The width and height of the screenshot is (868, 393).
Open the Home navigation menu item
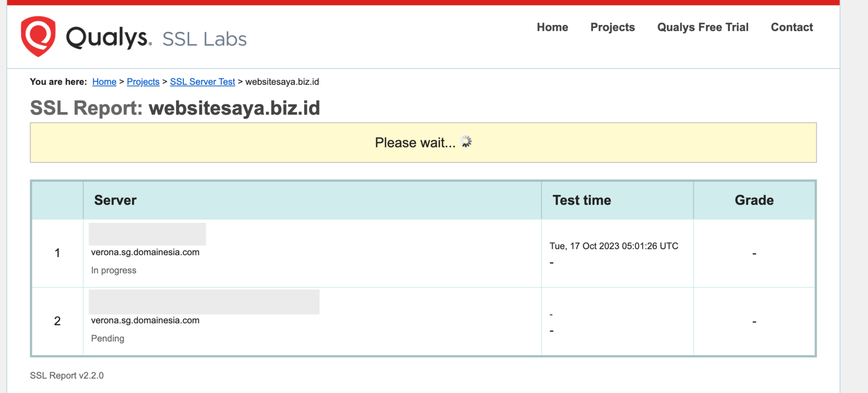[552, 27]
